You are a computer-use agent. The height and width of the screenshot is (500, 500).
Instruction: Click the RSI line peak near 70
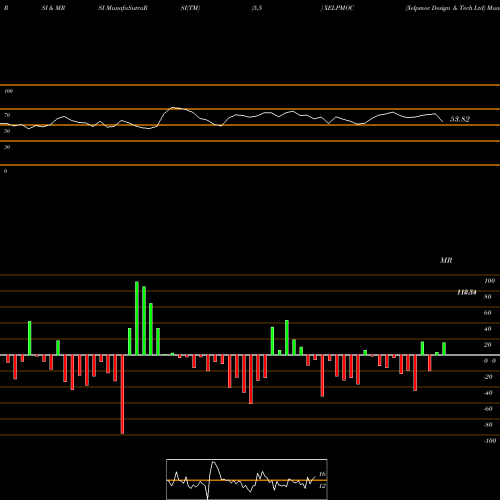pyautogui.click(x=173, y=108)
